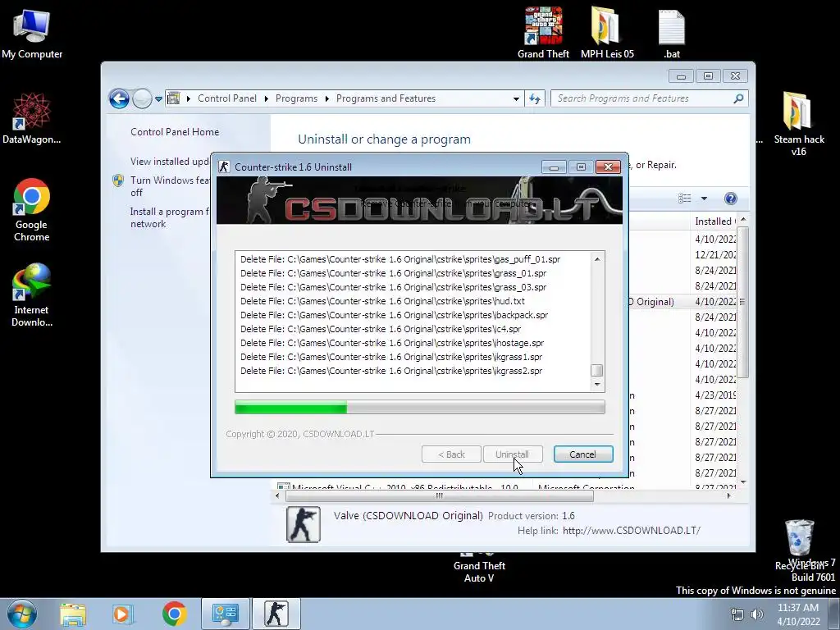The image size is (840, 630).
Task: Change view icon in Programs and Features
Action: click(x=685, y=199)
